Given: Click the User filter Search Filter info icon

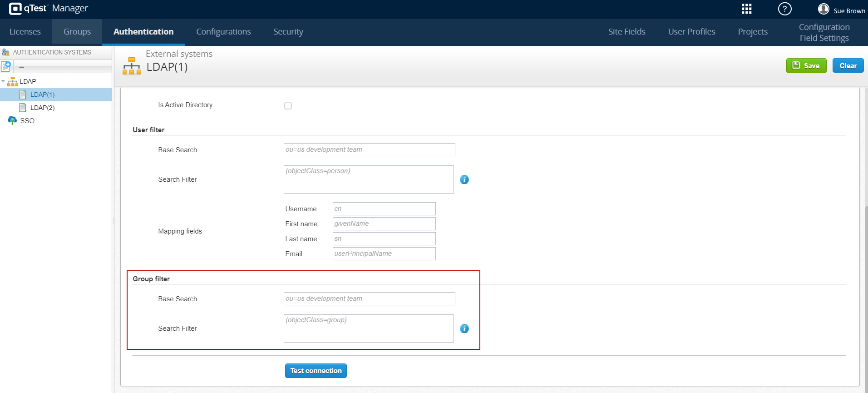Looking at the screenshot, I should (x=464, y=179).
